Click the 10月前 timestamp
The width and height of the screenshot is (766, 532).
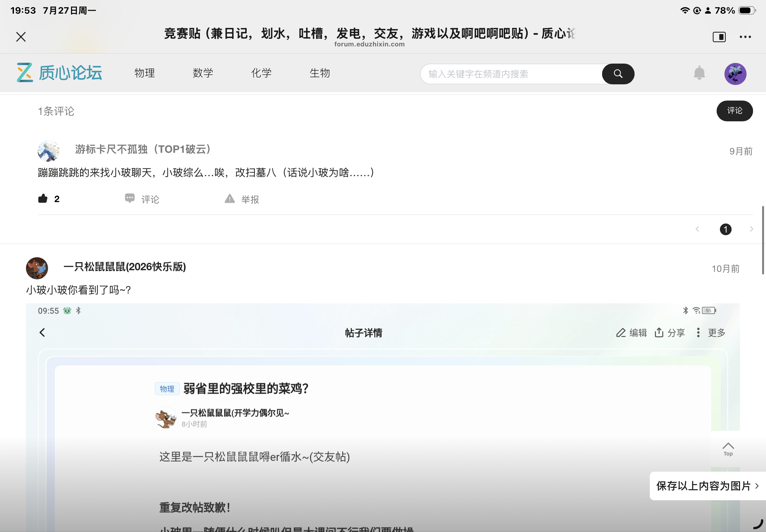click(x=726, y=269)
